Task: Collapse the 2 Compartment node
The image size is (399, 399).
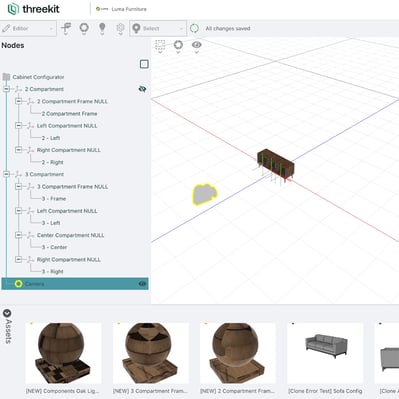Action: [x=6, y=89]
